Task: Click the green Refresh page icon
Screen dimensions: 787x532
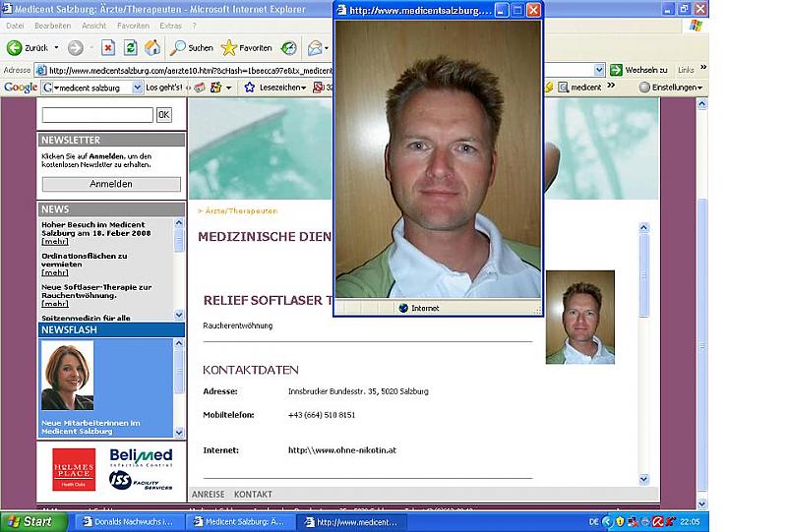Action: tap(130, 47)
